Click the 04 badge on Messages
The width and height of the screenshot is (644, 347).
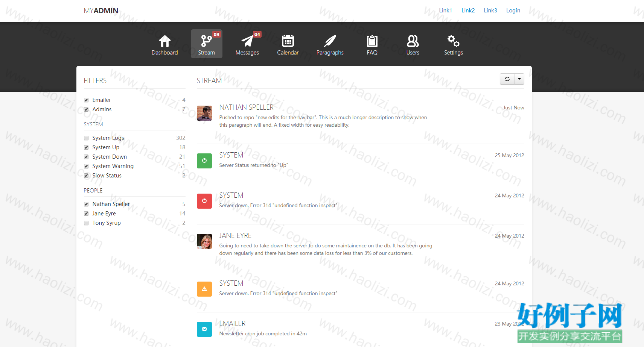(x=257, y=34)
